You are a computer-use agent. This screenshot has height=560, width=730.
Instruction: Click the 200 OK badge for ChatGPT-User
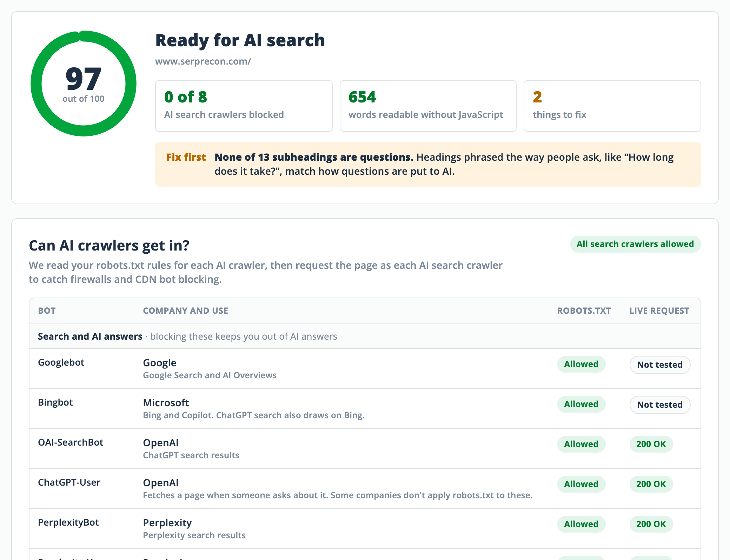pos(651,484)
